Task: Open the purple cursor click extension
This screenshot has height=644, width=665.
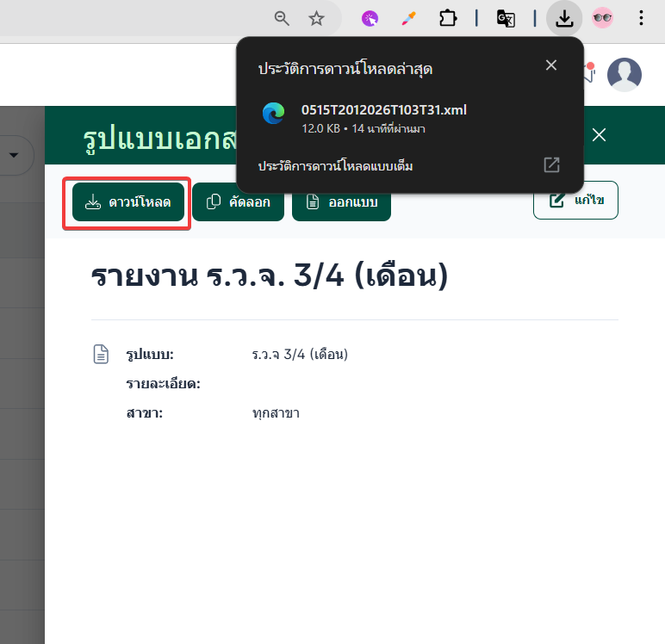Action: 370,19
